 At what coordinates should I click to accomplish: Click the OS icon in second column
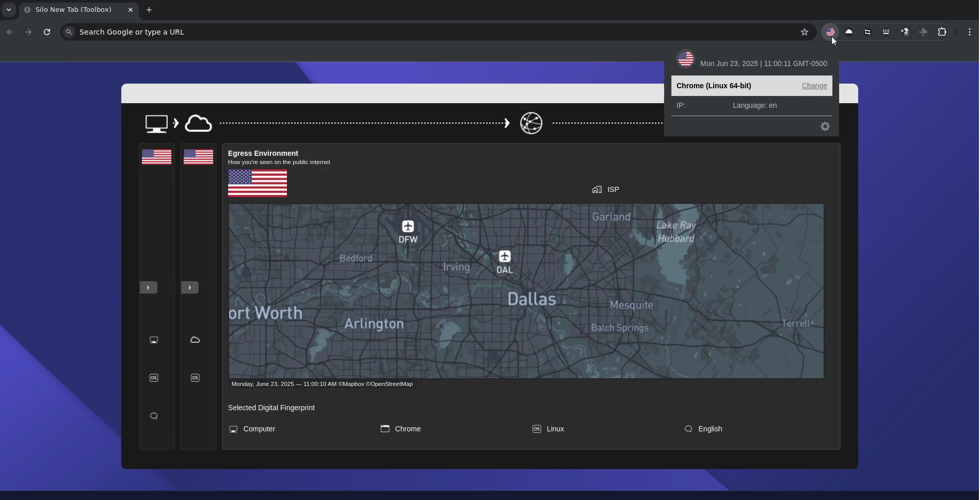click(x=195, y=378)
